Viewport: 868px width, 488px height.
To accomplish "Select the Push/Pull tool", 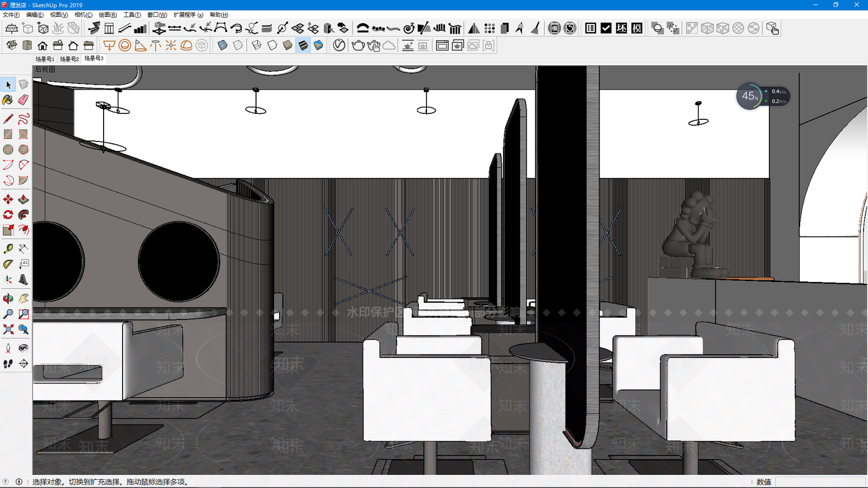I will [x=23, y=200].
